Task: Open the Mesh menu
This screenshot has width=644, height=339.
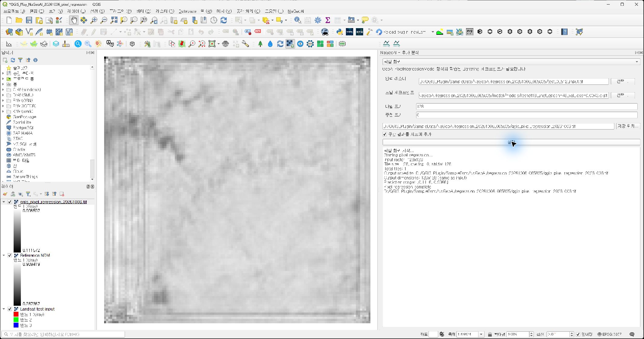Action: click(x=224, y=11)
